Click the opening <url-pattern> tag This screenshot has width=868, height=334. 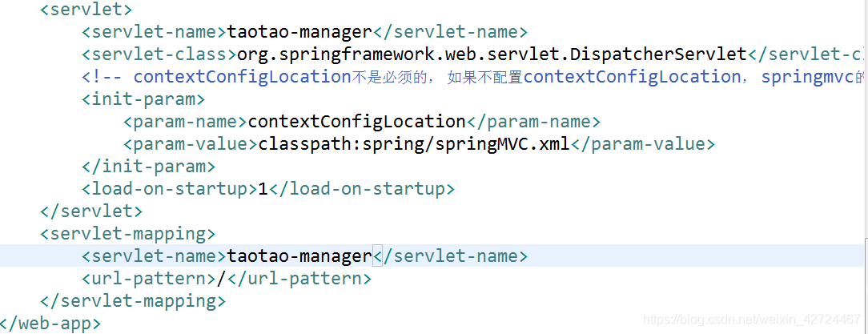tap(148, 278)
